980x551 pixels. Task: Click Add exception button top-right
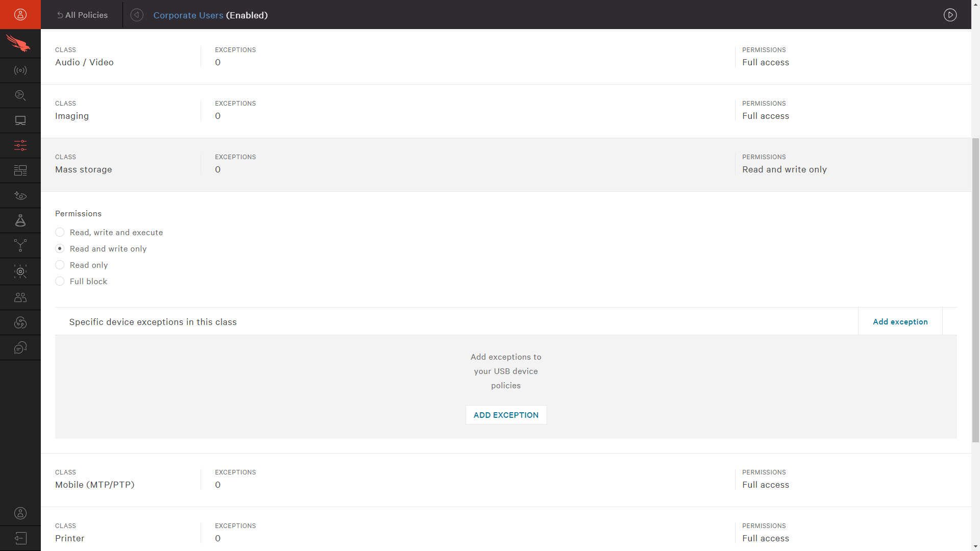(900, 321)
